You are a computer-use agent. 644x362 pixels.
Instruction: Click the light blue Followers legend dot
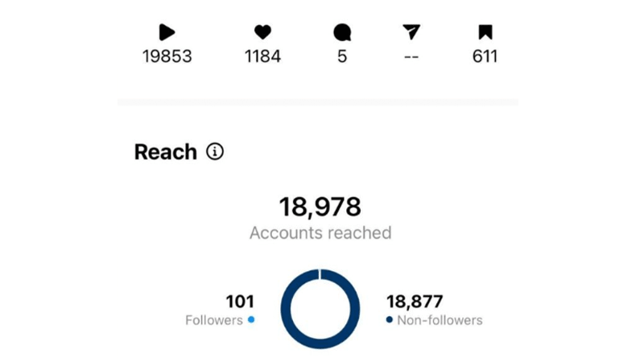coord(251,319)
